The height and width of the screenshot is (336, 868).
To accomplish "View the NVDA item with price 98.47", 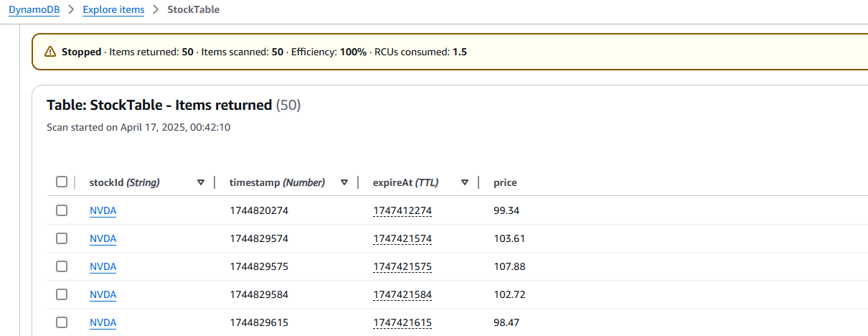I will pyautogui.click(x=103, y=322).
